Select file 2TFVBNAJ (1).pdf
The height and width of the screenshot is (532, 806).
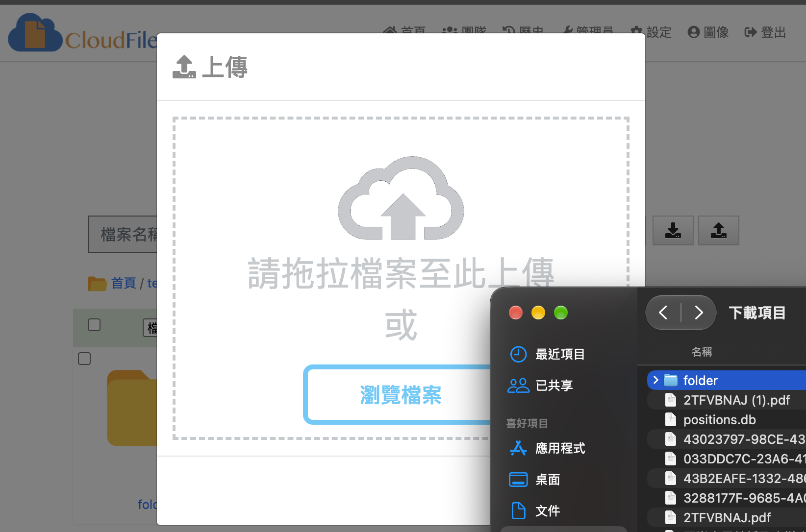(727, 400)
